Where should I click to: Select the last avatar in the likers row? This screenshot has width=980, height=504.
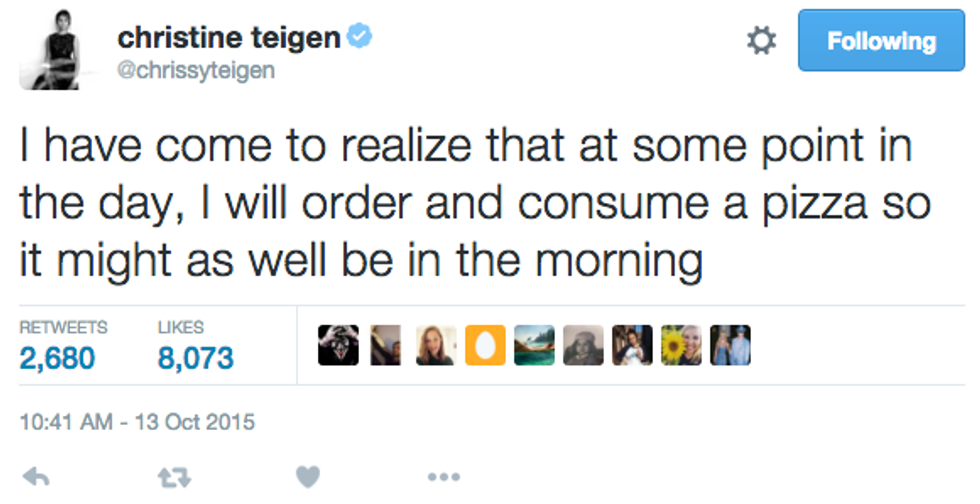click(x=730, y=345)
